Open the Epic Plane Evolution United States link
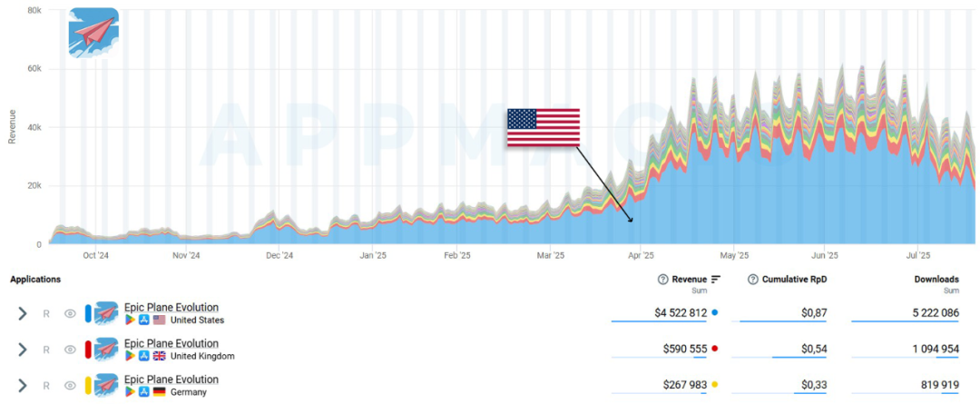This screenshot has width=980, height=404. tap(171, 308)
